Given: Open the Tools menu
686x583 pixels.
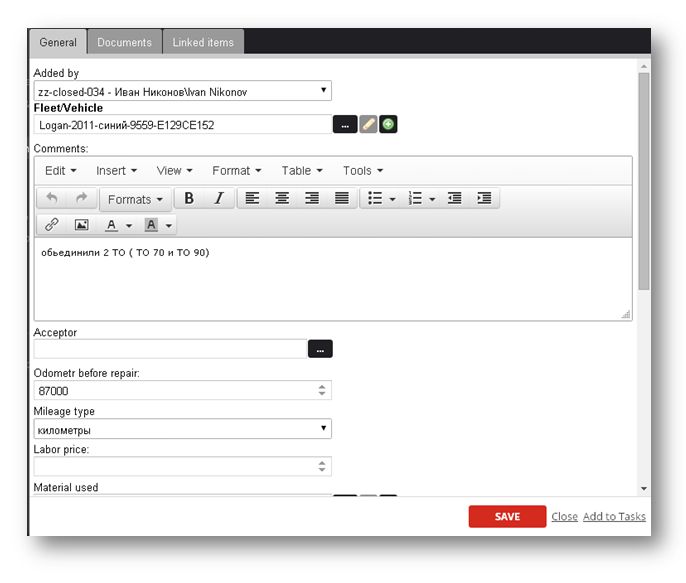Looking at the screenshot, I should (363, 171).
